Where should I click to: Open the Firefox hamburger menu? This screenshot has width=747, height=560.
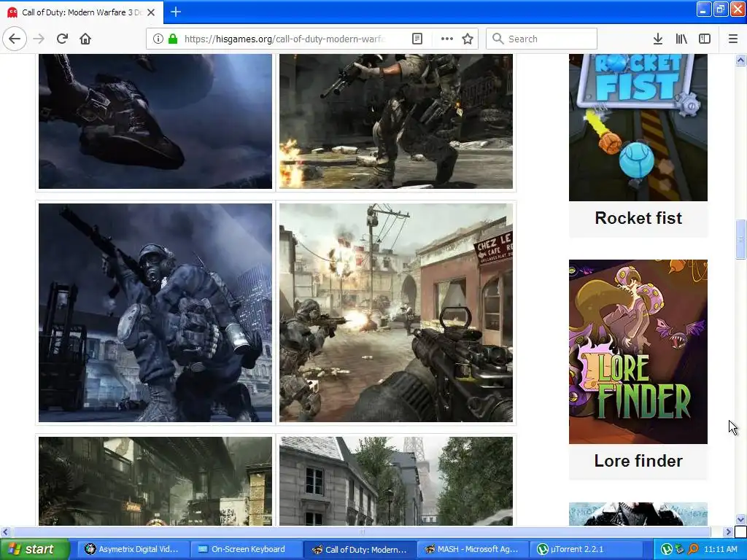(732, 39)
